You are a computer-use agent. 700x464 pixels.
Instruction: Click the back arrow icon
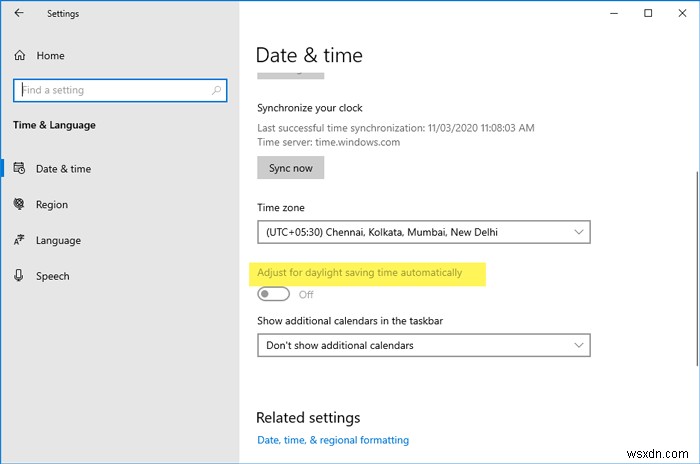click(x=21, y=14)
